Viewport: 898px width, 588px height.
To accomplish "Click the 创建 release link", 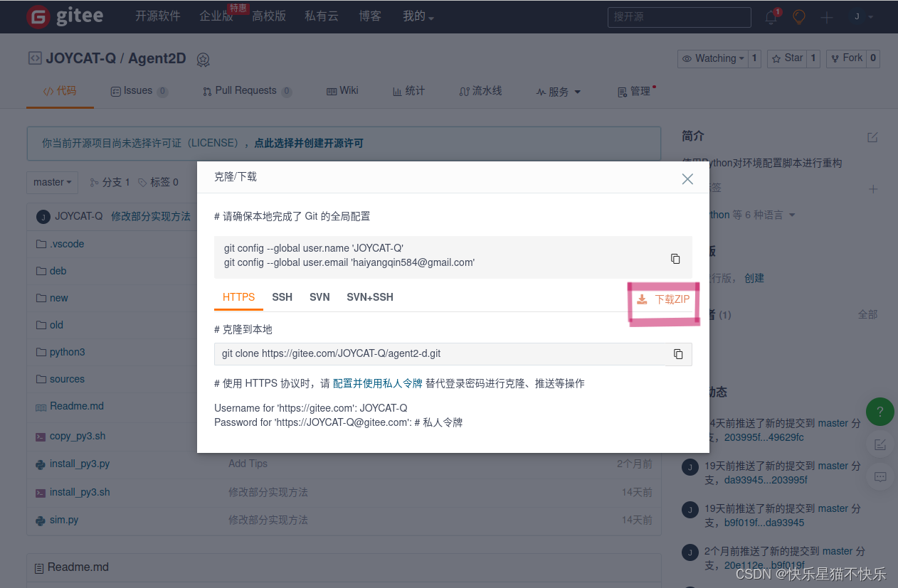I will point(754,278).
